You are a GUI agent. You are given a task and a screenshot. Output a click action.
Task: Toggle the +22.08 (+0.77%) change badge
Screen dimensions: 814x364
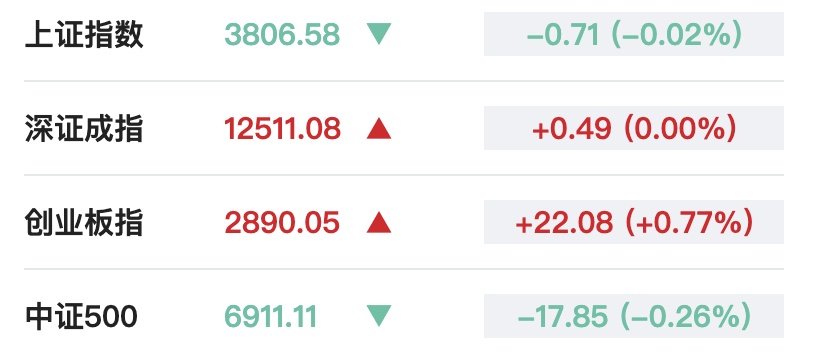pos(634,222)
